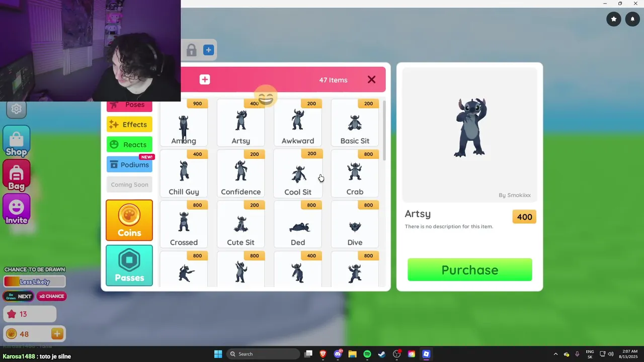Click the ENG SK language indicator
The image size is (644, 362).
(590, 354)
